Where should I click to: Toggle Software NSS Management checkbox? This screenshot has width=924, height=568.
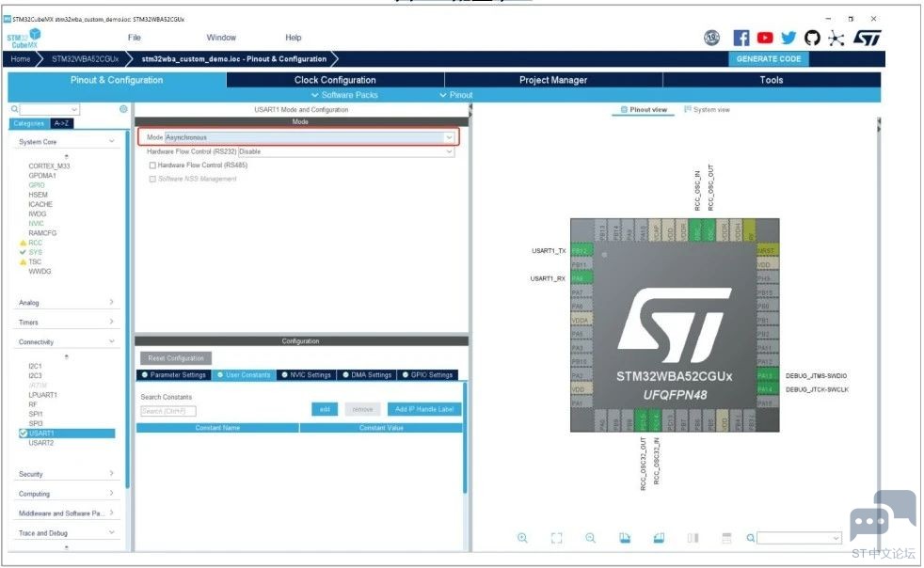tap(152, 179)
